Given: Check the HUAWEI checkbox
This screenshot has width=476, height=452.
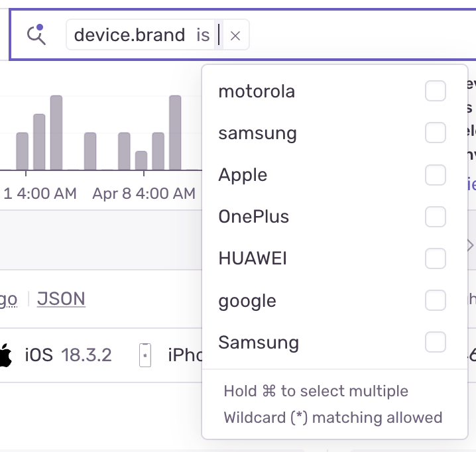Looking at the screenshot, I should pyautogui.click(x=436, y=258).
